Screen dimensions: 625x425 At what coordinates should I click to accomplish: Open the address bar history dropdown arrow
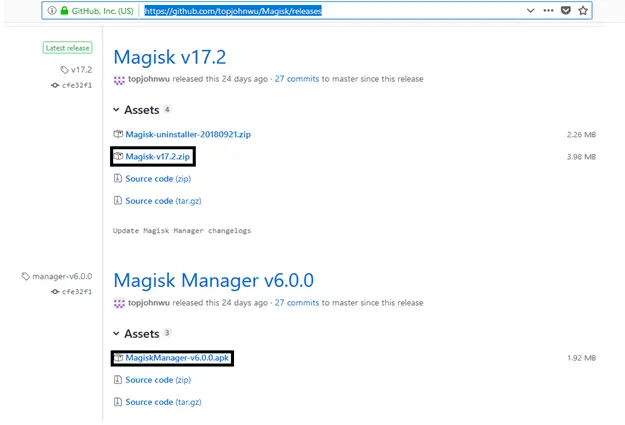(530, 10)
